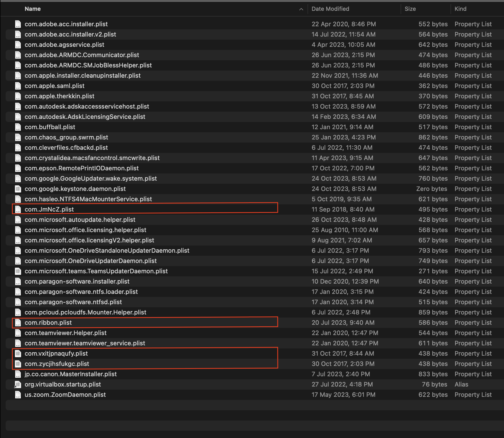Click the com.zycjihsfukgc.plist file icon
504x438 pixels.
pyautogui.click(x=18, y=364)
